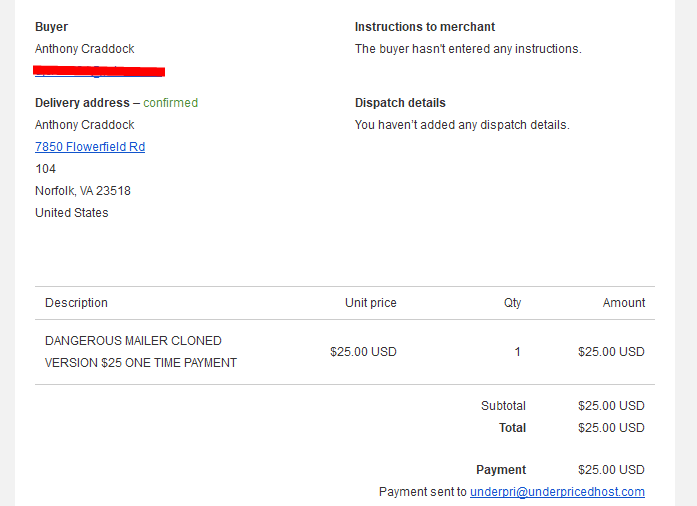Click the green confirmed status text
Viewport: 697px width, 506px height.
tap(171, 103)
